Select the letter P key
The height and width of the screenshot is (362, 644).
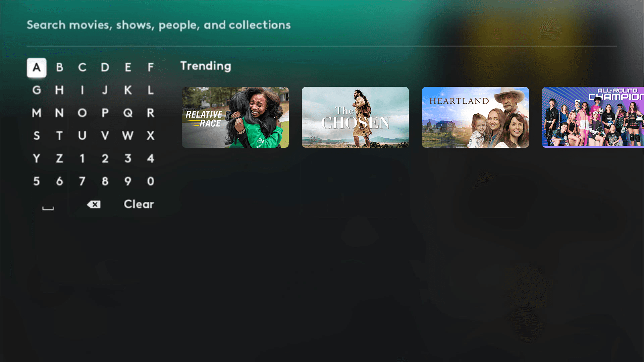click(x=105, y=113)
